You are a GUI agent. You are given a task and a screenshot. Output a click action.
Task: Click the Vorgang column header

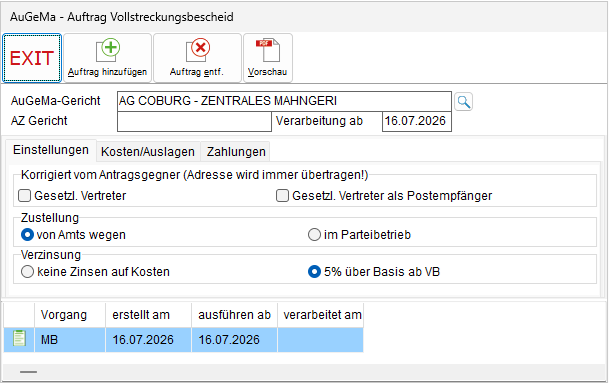point(70,315)
